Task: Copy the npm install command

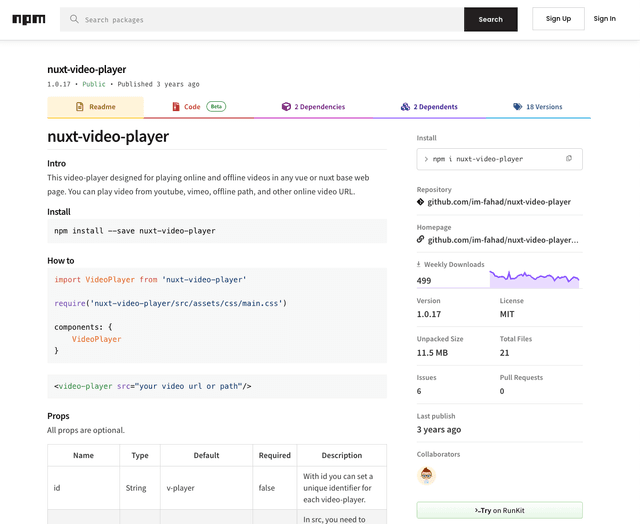Action: click(x=569, y=159)
